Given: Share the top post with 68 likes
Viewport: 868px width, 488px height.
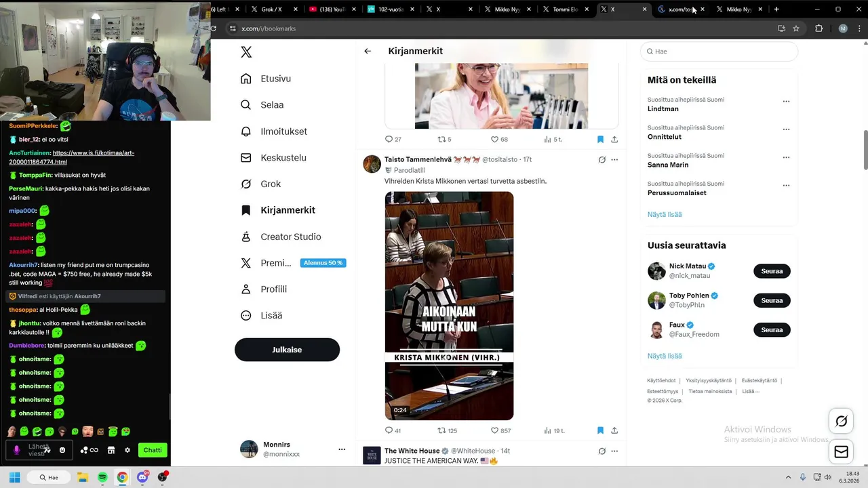Looking at the screenshot, I should (x=614, y=140).
